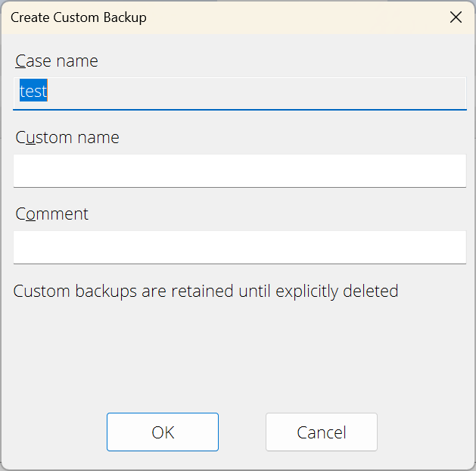Close the Create Custom Backup dialog with X
The height and width of the screenshot is (471, 476).
click(x=456, y=17)
